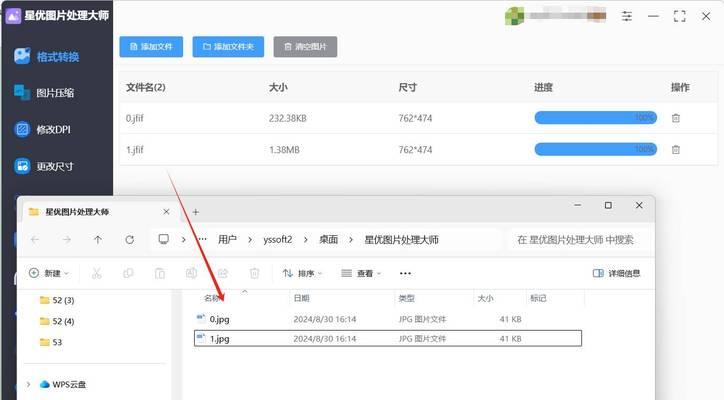The width and height of the screenshot is (724, 400).
Task: Delete the 1.jfif row with trash icon
Action: (x=676, y=150)
